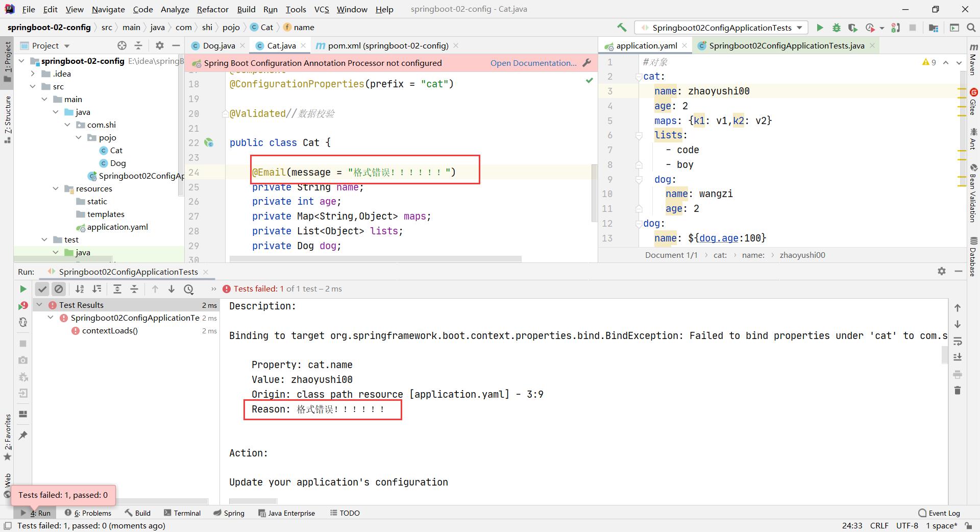The image size is (980, 532).
Task: Toggle read-only lock icon in status bar
Action: tap(968, 525)
